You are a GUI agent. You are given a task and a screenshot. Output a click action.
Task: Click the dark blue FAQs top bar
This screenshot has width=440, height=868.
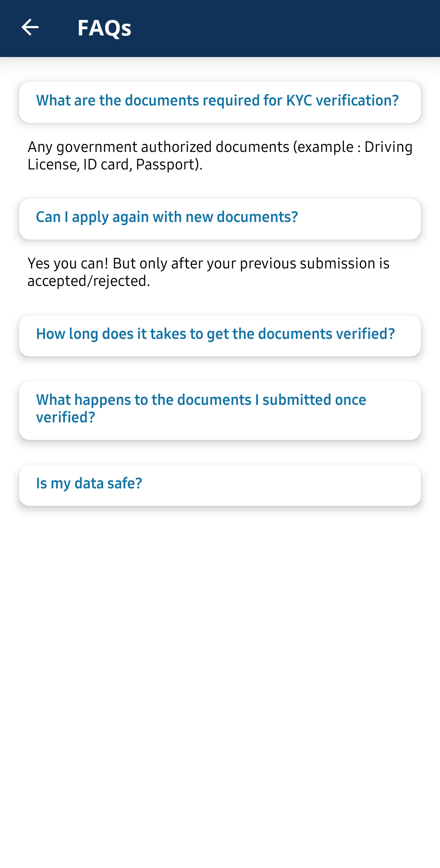point(285,28)
